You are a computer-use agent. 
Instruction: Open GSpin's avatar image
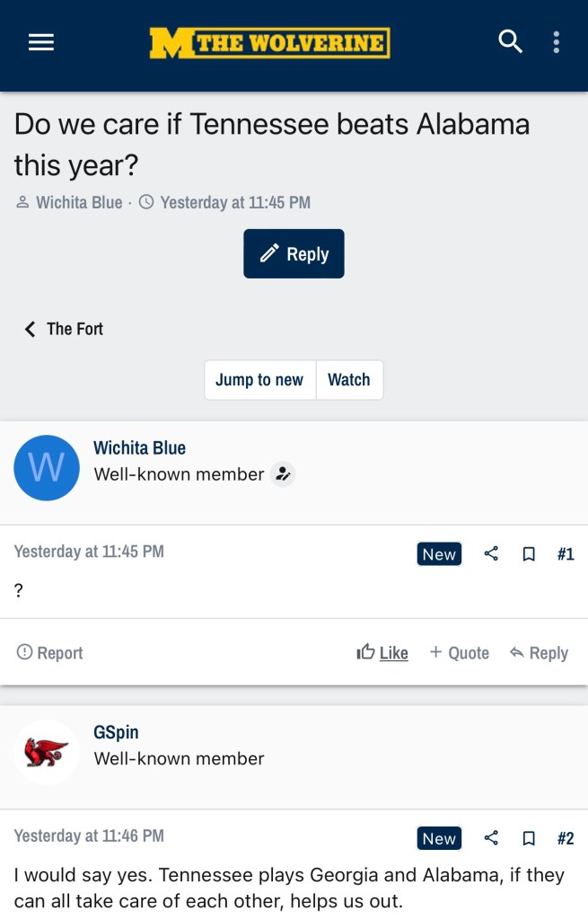[47, 752]
